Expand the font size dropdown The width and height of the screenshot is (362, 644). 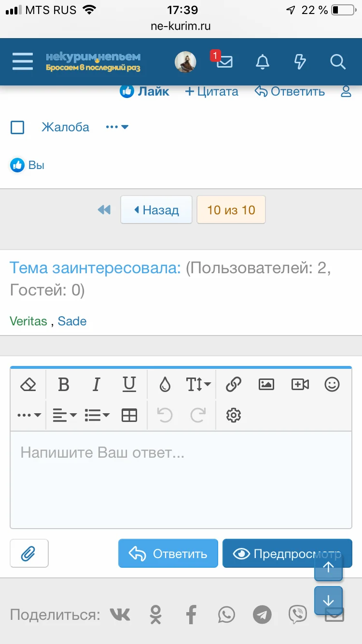pos(198,385)
